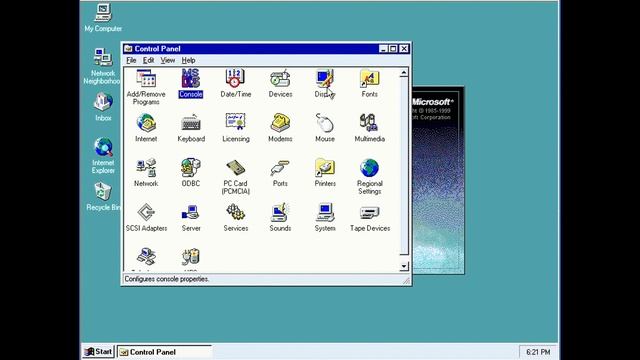Open the Modems applet

(280, 128)
